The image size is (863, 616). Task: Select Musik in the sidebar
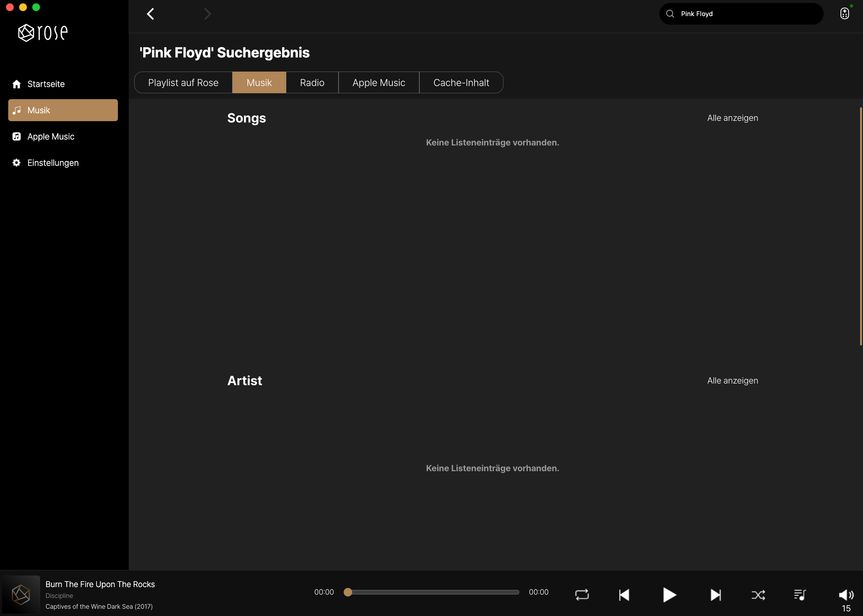click(63, 110)
